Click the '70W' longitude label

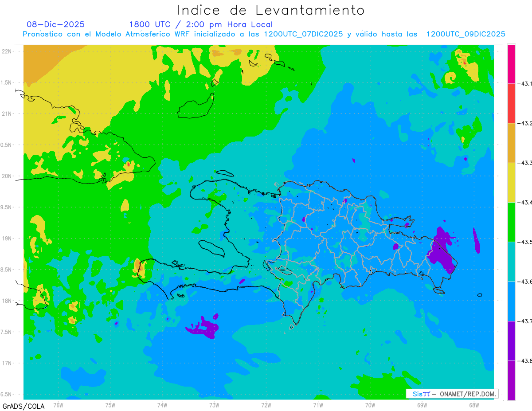(370, 405)
